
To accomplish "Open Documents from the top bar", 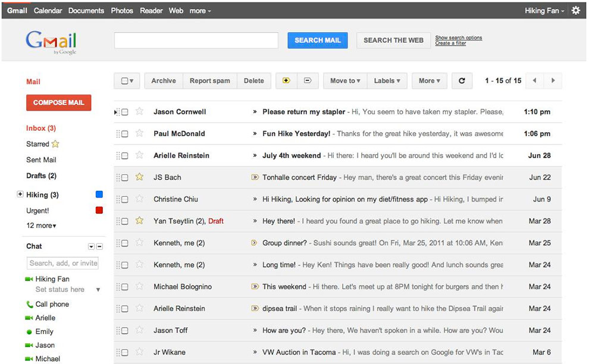I will coord(86,11).
